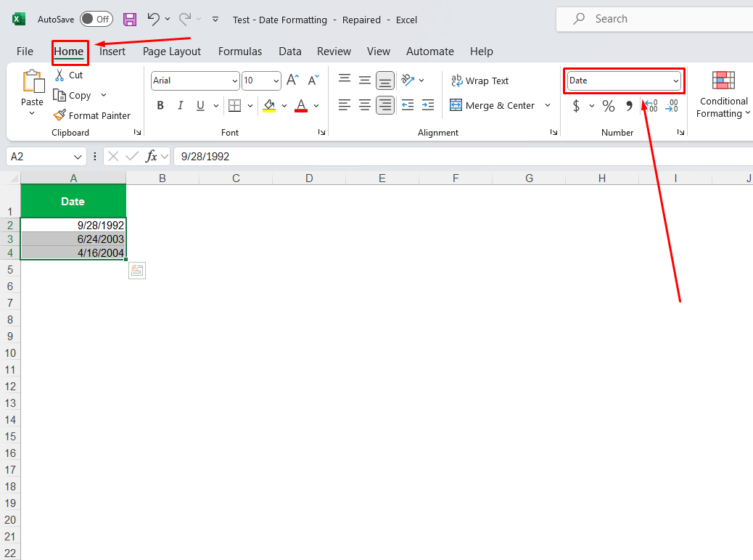Toggle align right
The width and height of the screenshot is (753, 560).
click(384, 105)
